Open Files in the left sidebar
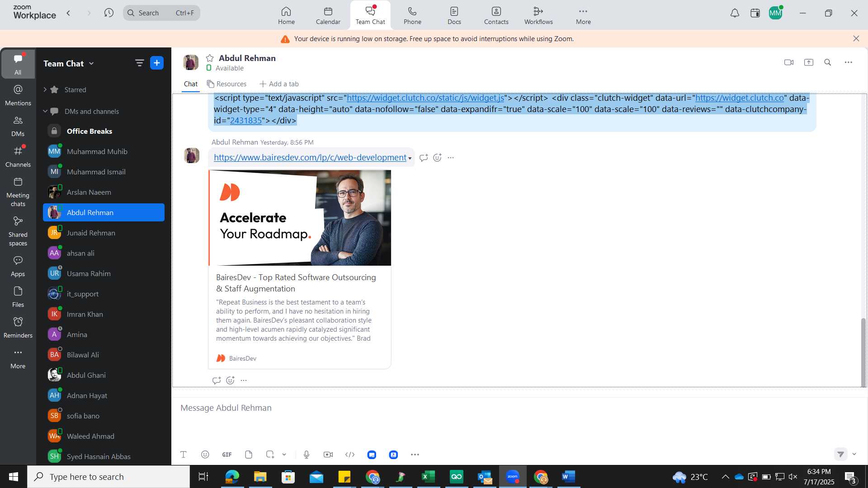Screen dimensions: 868x488 click(18, 297)
